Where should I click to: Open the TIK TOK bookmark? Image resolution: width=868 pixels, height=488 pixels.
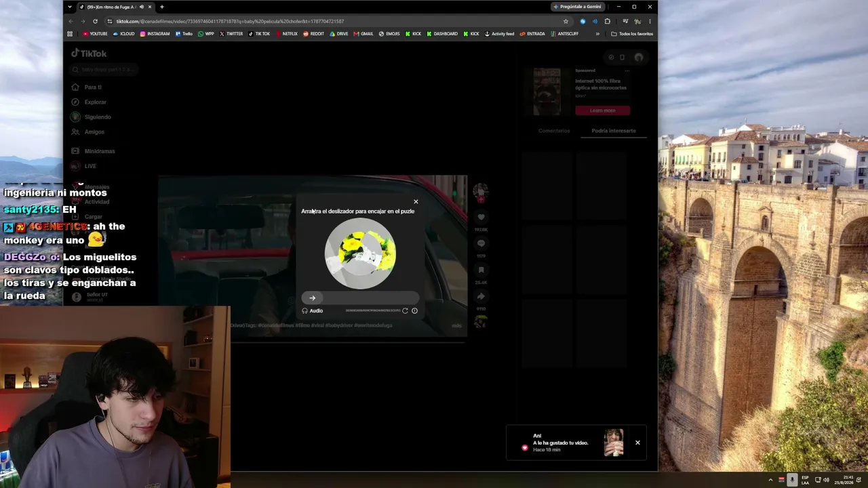tap(259, 33)
